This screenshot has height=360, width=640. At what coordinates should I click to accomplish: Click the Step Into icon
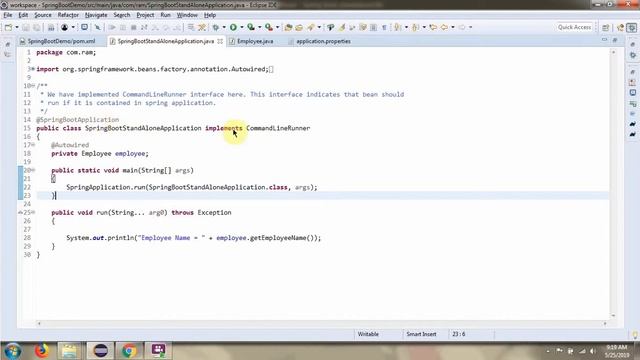tap(155, 27)
